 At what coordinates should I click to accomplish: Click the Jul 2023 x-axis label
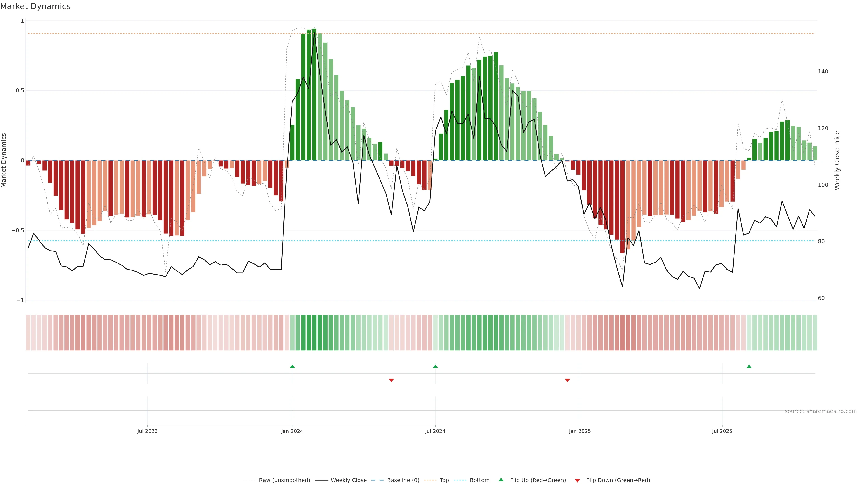[147, 431]
